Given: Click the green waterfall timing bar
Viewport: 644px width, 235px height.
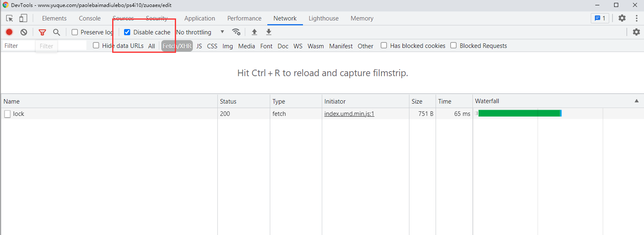Looking at the screenshot, I should pyautogui.click(x=519, y=113).
